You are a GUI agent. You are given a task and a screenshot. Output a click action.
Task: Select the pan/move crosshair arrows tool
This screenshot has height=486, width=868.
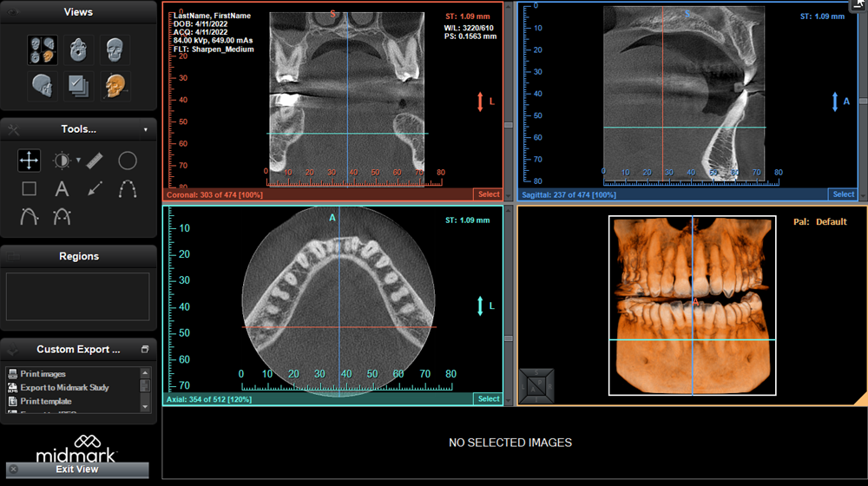[x=29, y=161]
